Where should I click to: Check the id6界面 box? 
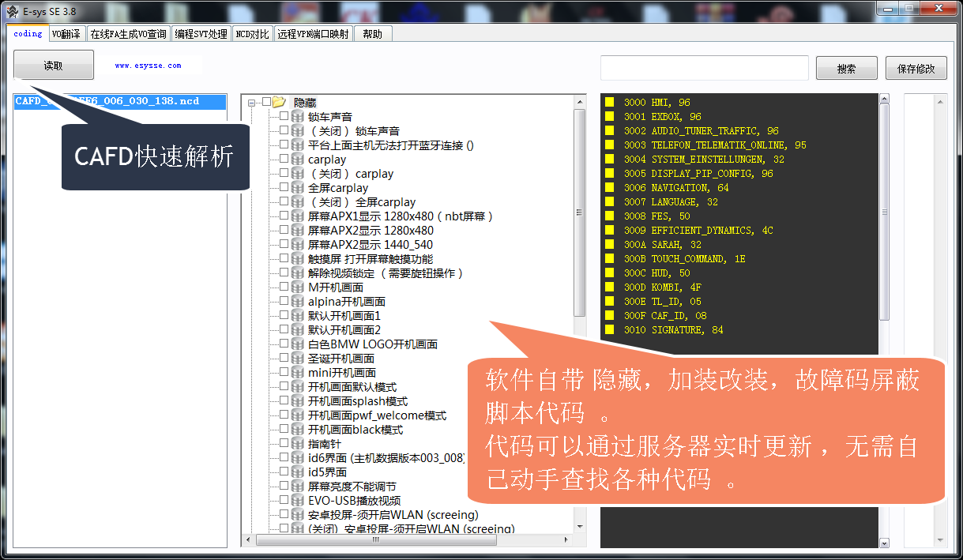pyautogui.click(x=284, y=458)
